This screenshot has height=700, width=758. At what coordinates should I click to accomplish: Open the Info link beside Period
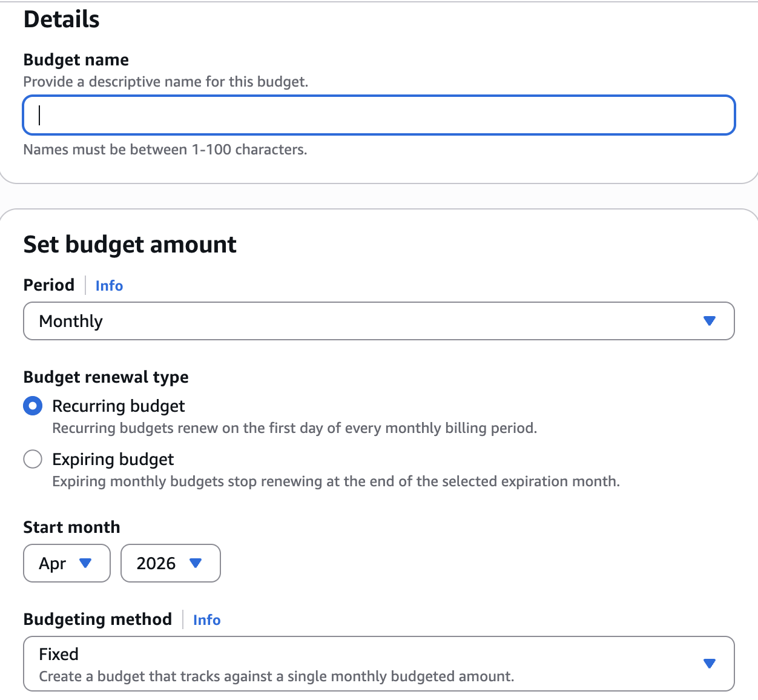coord(109,286)
